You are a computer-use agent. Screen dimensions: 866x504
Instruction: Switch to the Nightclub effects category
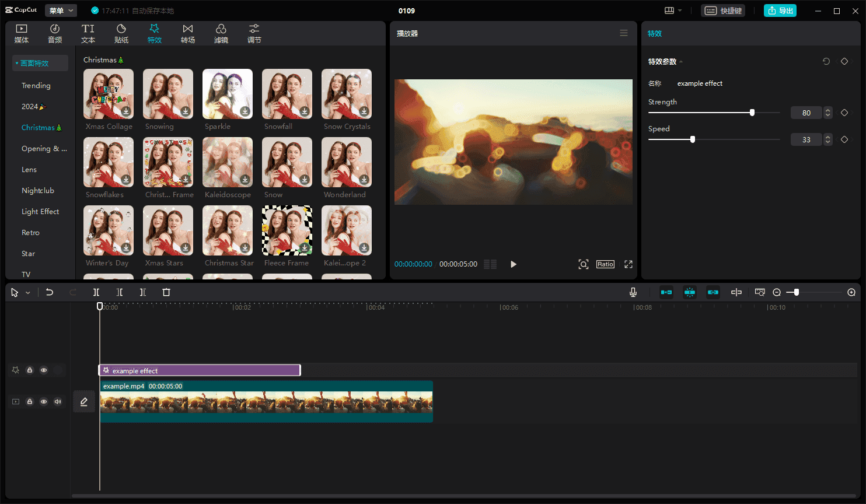pyautogui.click(x=38, y=190)
